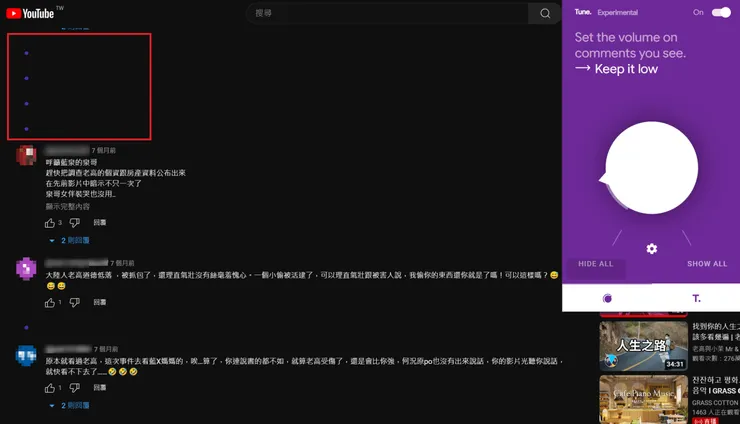Dislike the comment starting 呼籲藍泉的泉哥
Screen dimensions: 740x424
pyautogui.click(x=75, y=223)
